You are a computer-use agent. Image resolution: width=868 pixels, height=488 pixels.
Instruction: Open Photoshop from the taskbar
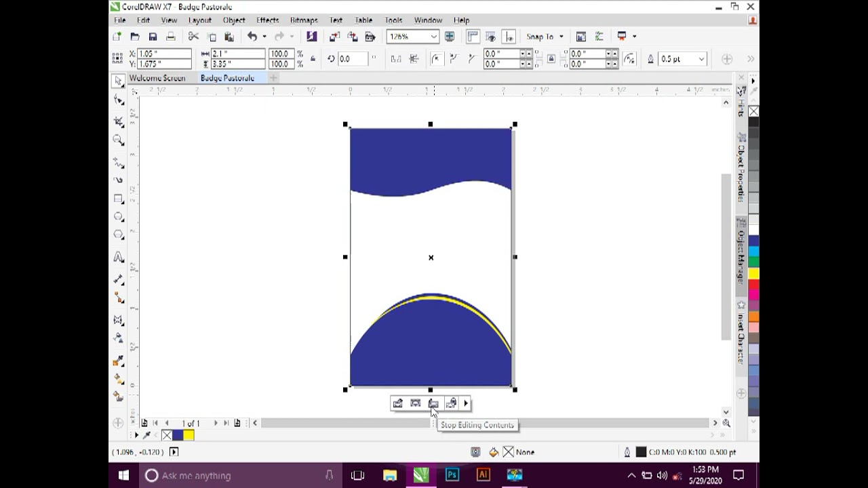(x=452, y=476)
